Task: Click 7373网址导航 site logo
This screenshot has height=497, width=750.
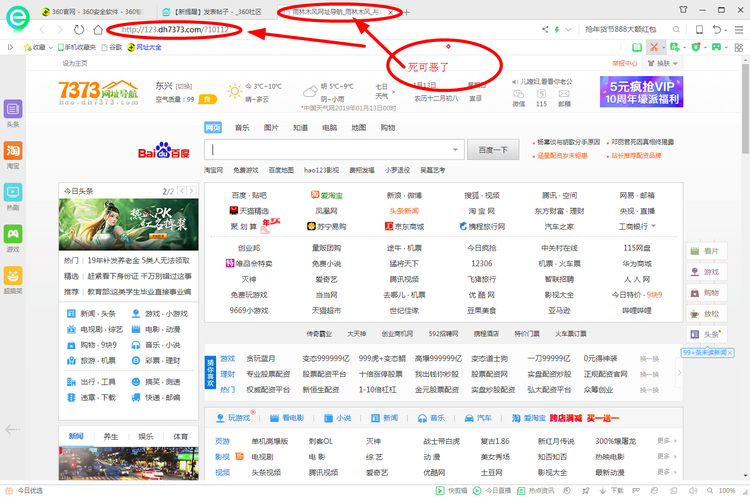Action: [x=98, y=92]
